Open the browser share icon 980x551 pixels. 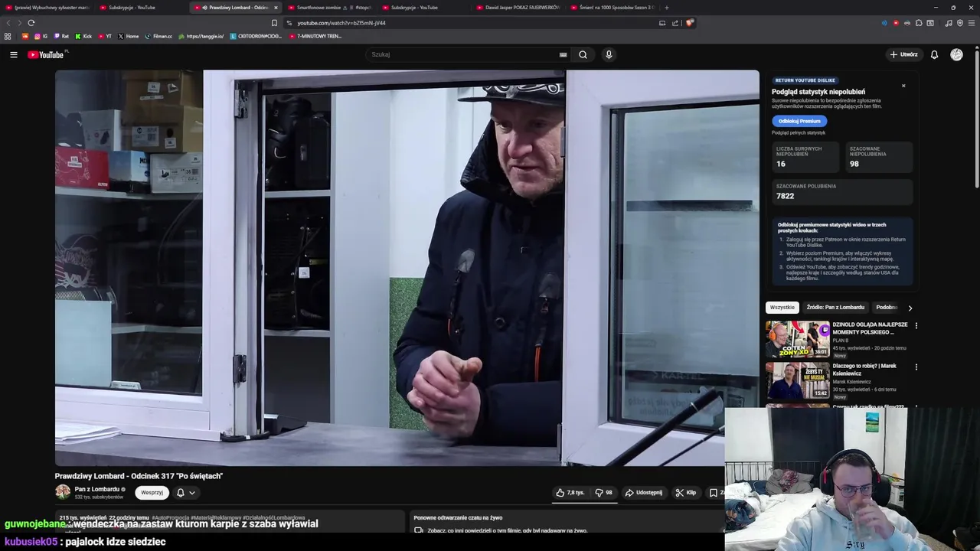tap(675, 23)
